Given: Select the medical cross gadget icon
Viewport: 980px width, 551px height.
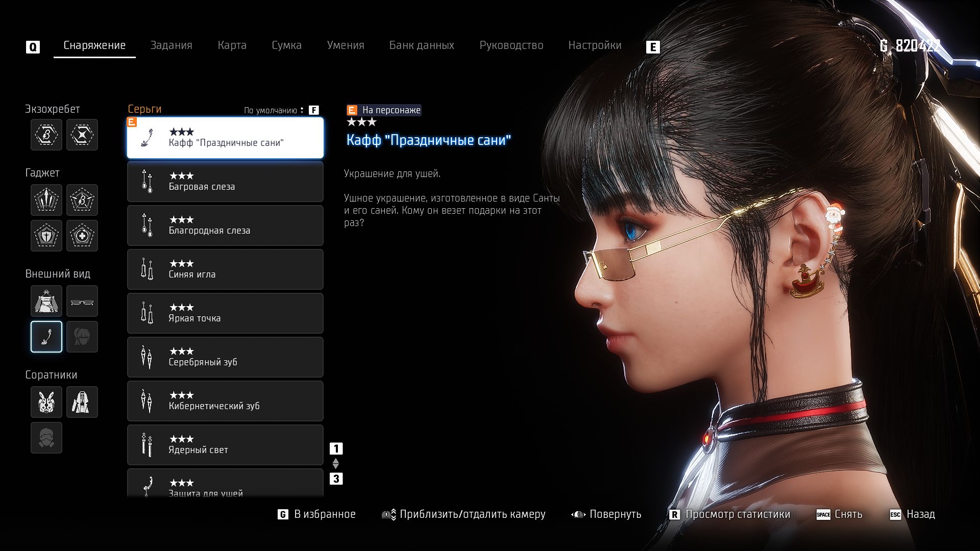Looking at the screenshot, I should pos(82,236).
